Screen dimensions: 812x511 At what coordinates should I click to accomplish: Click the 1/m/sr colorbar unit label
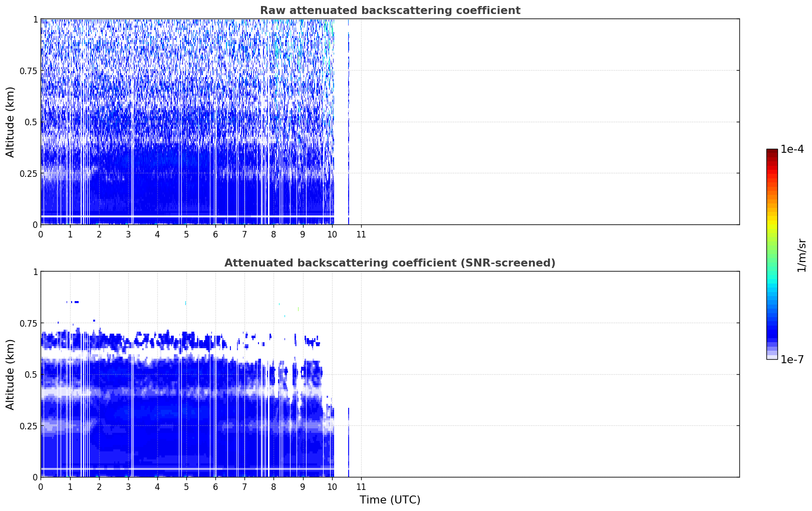(801, 254)
